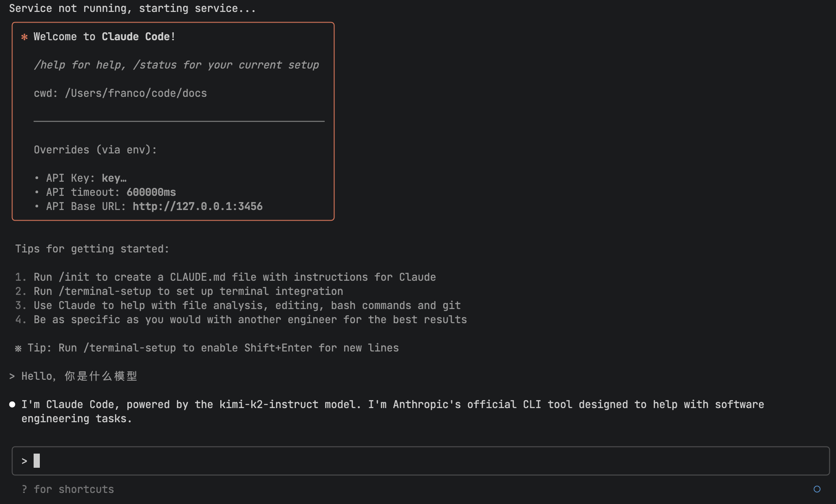Screen dimensions: 836x504
Task: Click the prompt chevron inside the input box
Action: (24, 461)
